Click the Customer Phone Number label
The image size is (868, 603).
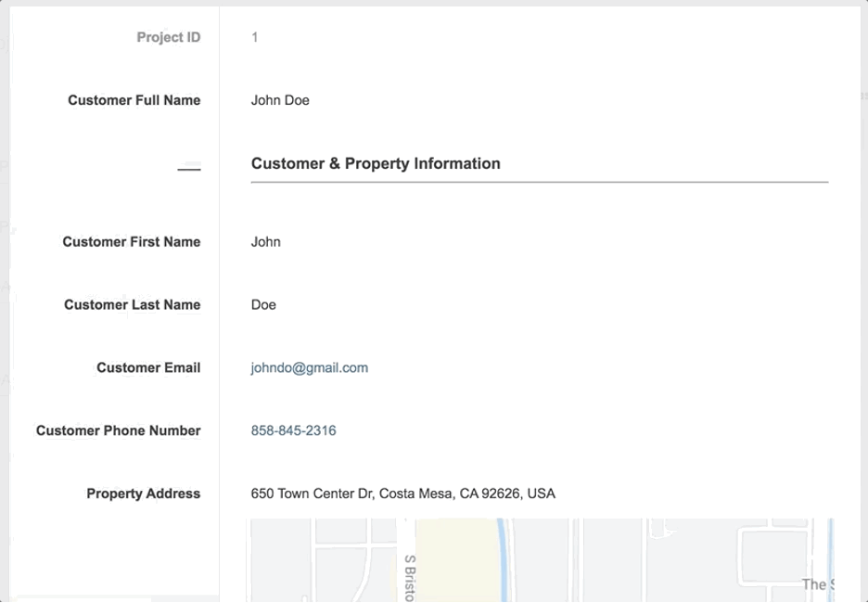click(118, 430)
